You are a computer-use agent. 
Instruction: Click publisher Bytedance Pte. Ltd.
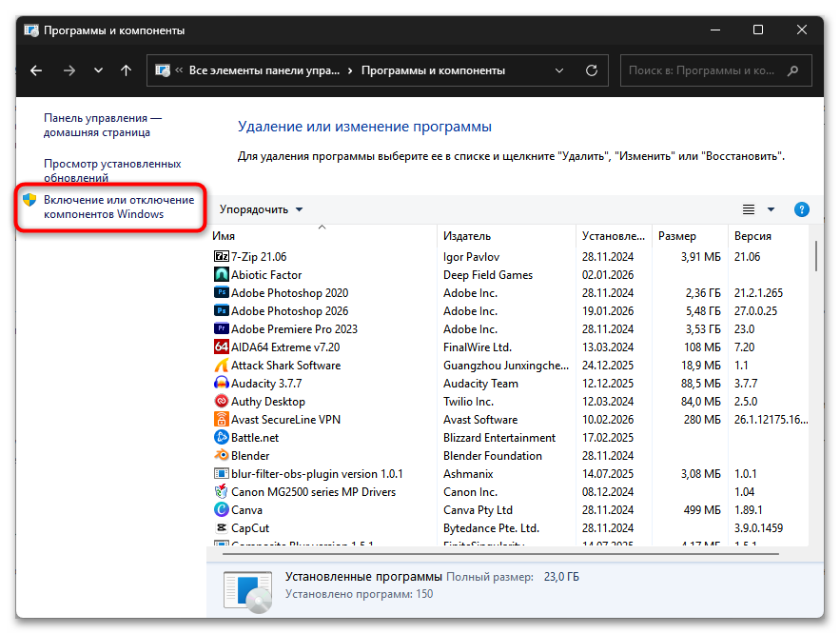pyautogui.click(x=491, y=528)
